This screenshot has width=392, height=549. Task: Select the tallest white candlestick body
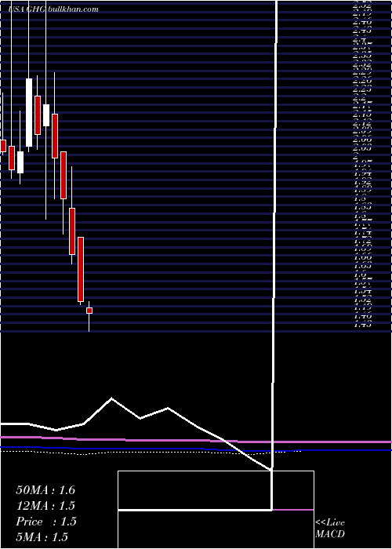[x=29, y=112]
